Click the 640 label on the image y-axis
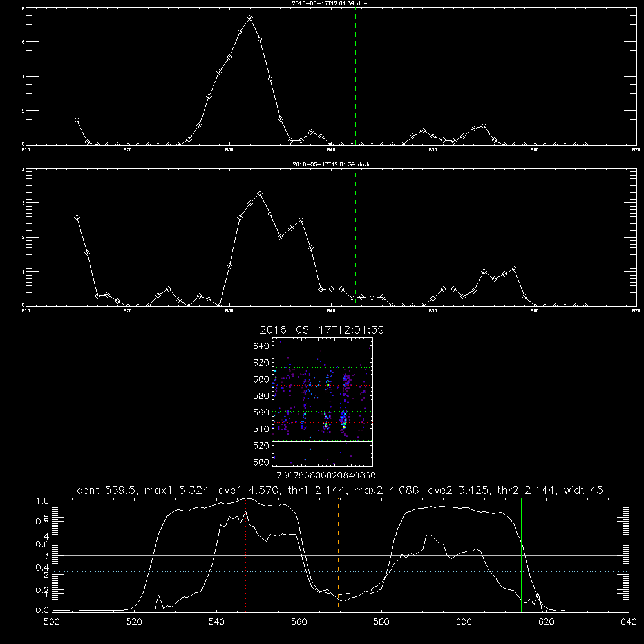 261,346
